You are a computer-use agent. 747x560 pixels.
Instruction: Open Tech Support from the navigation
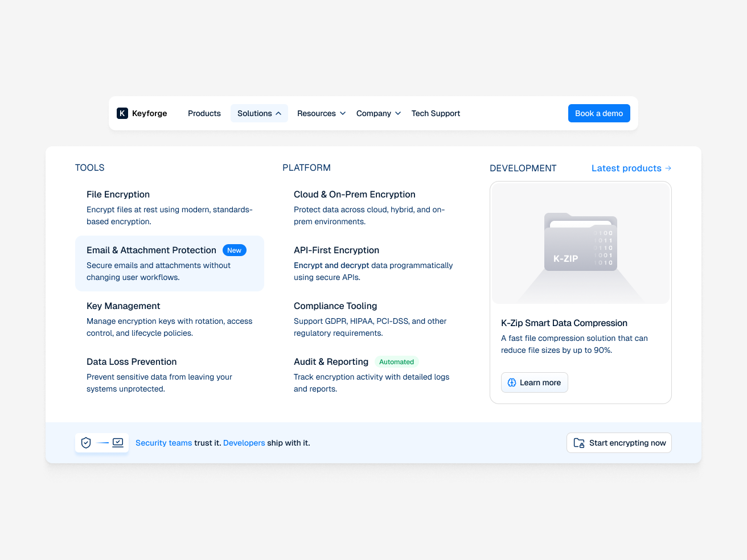[436, 113]
